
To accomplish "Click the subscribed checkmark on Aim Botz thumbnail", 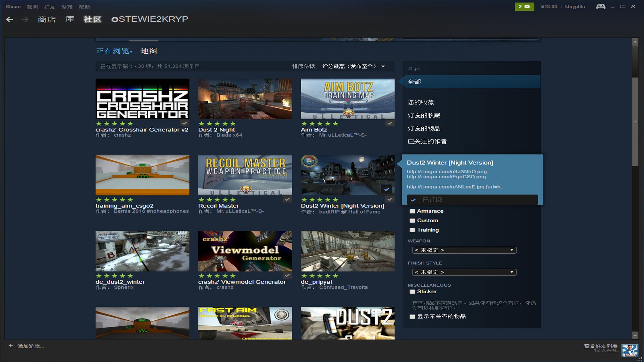I will pos(389,123).
